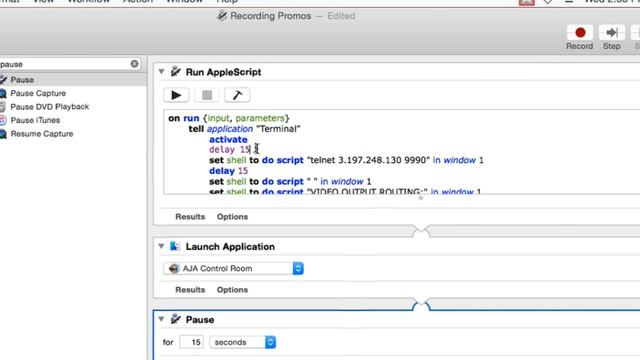Image resolution: width=640 pixels, height=360 pixels.
Task: Collapse the Launch Application action
Action: (161, 247)
